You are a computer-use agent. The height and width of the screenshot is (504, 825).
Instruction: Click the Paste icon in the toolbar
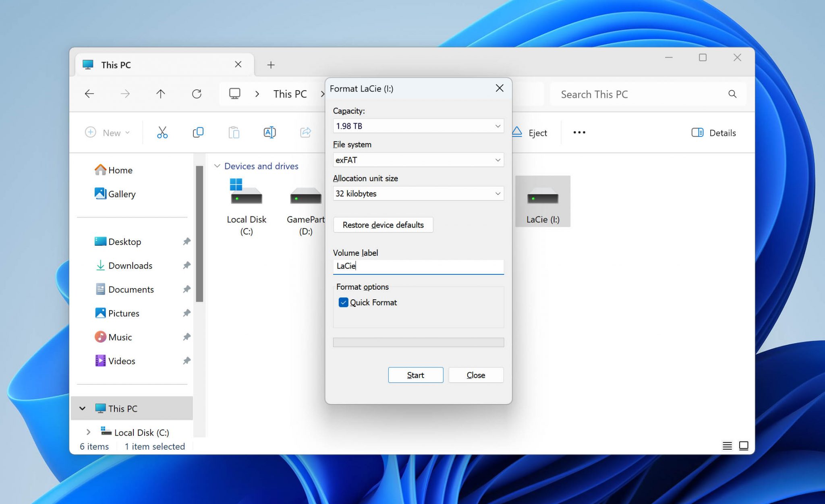(234, 132)
